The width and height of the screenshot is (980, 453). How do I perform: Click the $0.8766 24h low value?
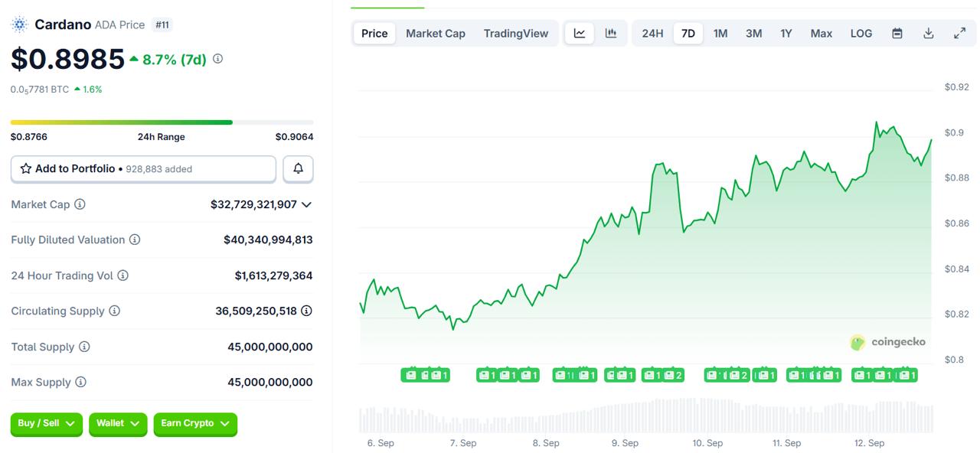tap(29, 137)
